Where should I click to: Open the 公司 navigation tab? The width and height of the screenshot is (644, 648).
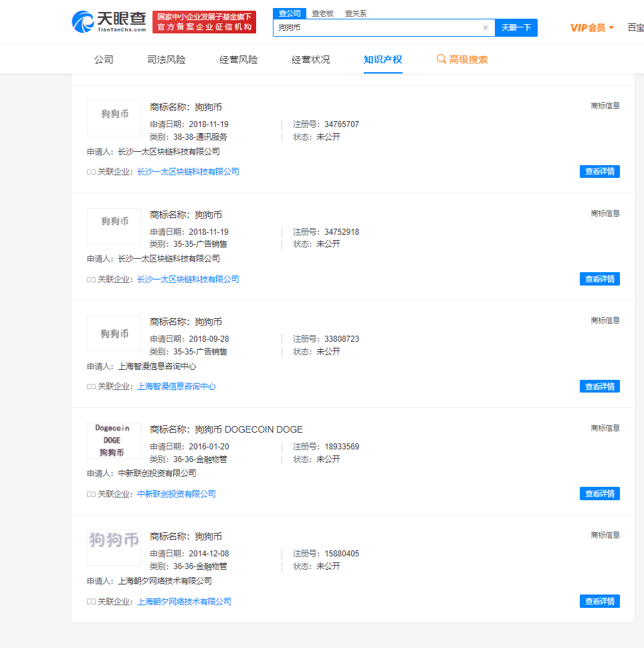pos(104,60)
